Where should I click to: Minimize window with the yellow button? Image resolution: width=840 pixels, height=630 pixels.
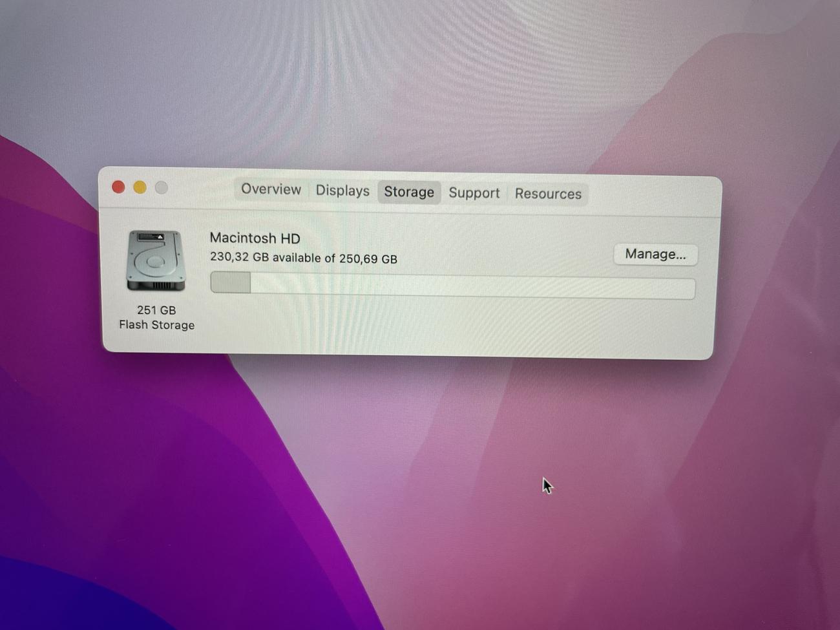coord(140,187)
